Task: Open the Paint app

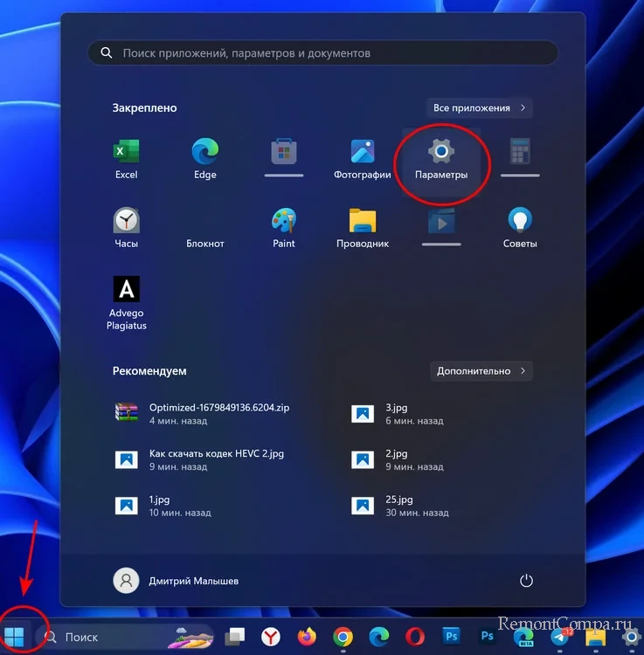Action: pos(284,228)
